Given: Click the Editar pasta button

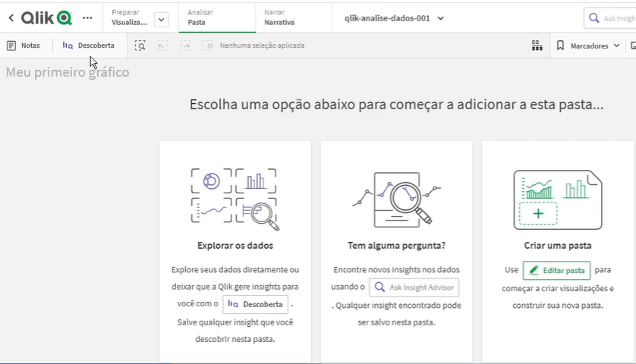Looking at the screenshot, I should pyautogui.click(x=556, y=271).
